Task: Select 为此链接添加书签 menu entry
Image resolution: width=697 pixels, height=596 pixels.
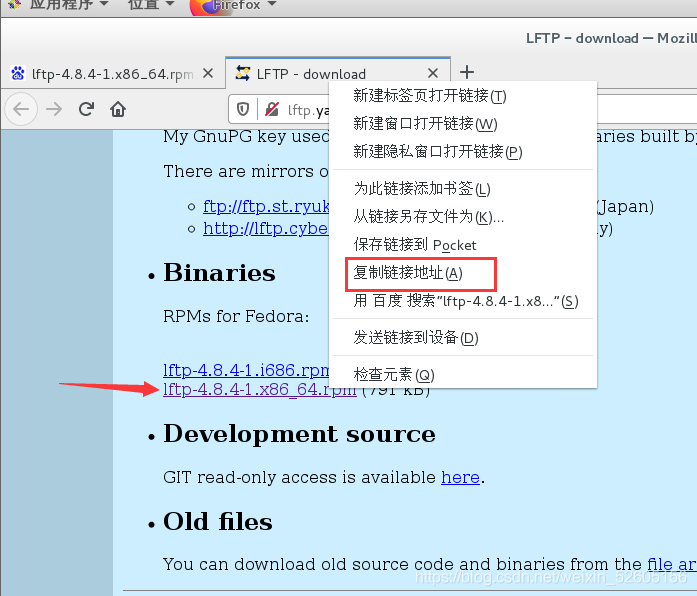Action: pyautogui.click(x=463, y=188)
